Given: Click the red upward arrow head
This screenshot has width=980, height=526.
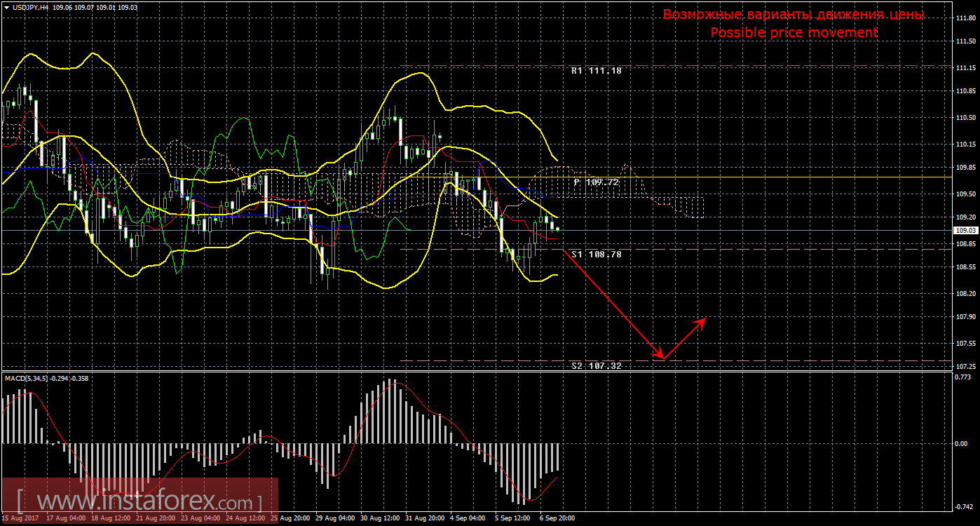Looking at the screenshot, I should [x=702, y=321].
